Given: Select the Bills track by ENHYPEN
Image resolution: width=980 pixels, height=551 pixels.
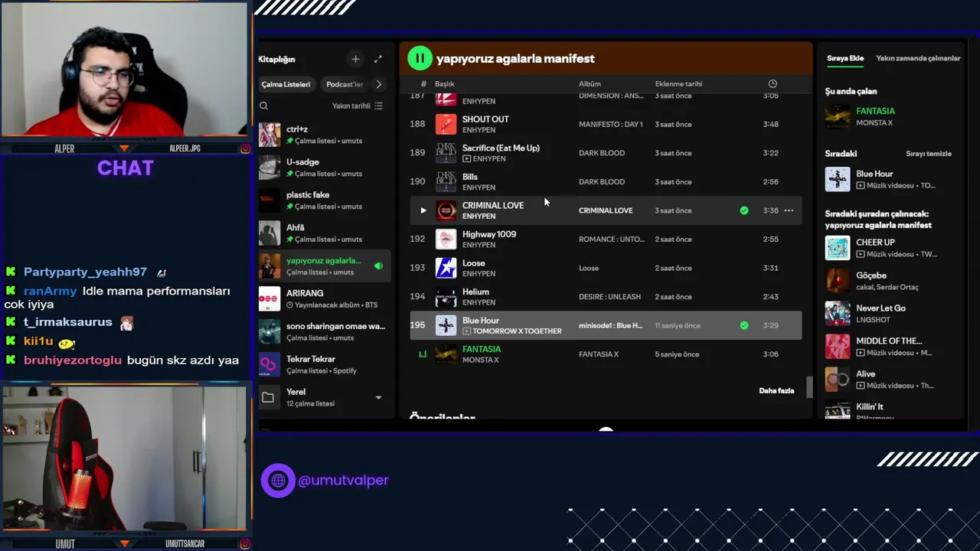Looking at the screenshot, I should click(606, 181).
